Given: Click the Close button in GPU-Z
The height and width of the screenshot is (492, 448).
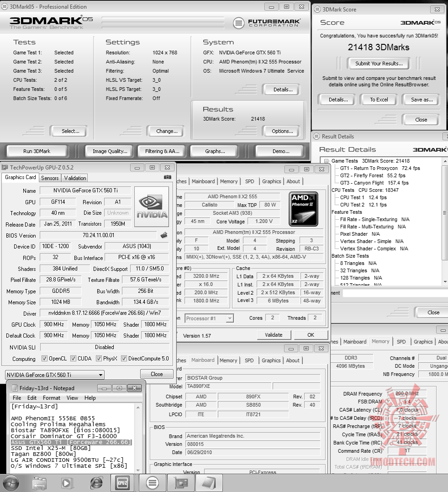Looking at the screenshot, I should click(157, 374).
